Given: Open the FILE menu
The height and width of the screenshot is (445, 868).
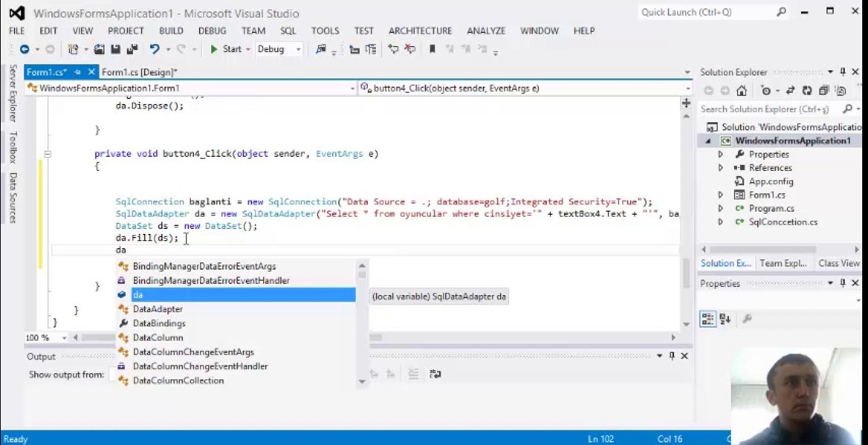Looking at the screenshot, I should pos(17,31).
